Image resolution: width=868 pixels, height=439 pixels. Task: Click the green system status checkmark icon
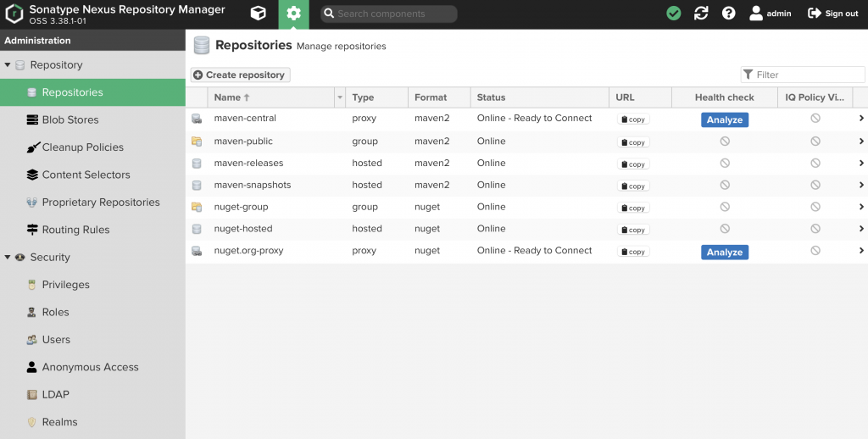673,14
